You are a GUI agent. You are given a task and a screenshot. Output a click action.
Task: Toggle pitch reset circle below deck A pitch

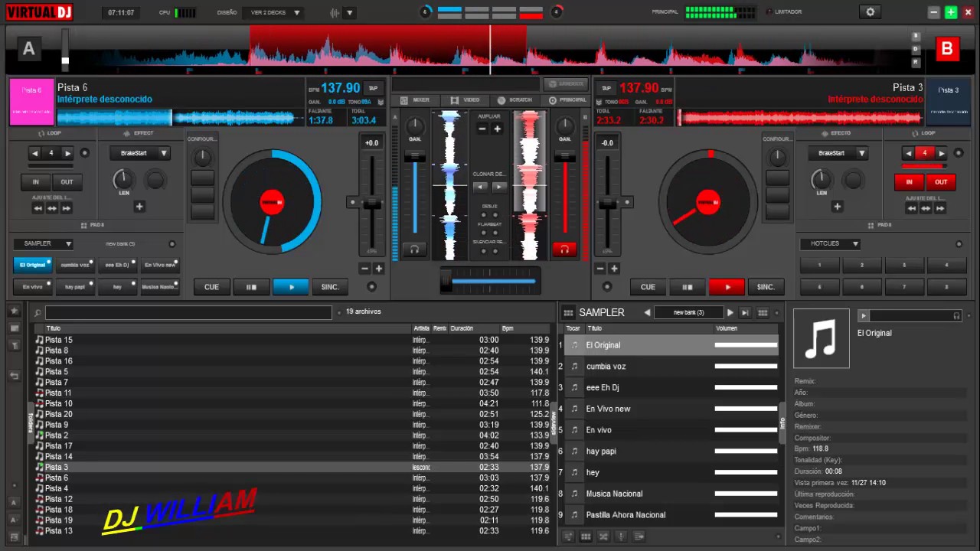tap(371, 287)
